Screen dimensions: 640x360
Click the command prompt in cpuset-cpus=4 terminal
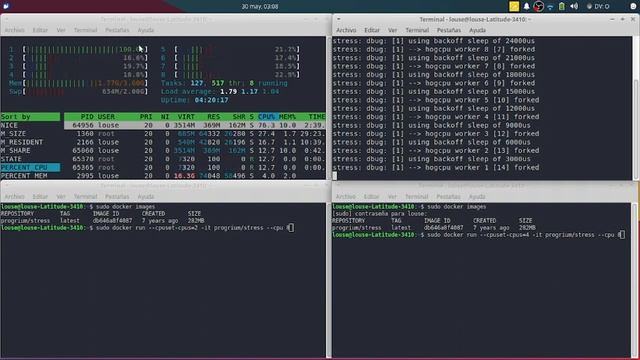478,235
